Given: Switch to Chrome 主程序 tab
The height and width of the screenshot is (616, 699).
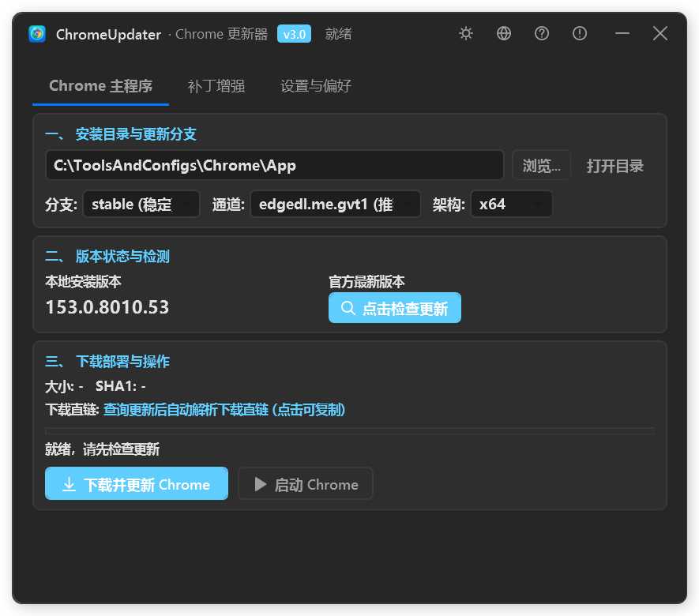Looking at the screenshot, I should (x=101, y=86).
